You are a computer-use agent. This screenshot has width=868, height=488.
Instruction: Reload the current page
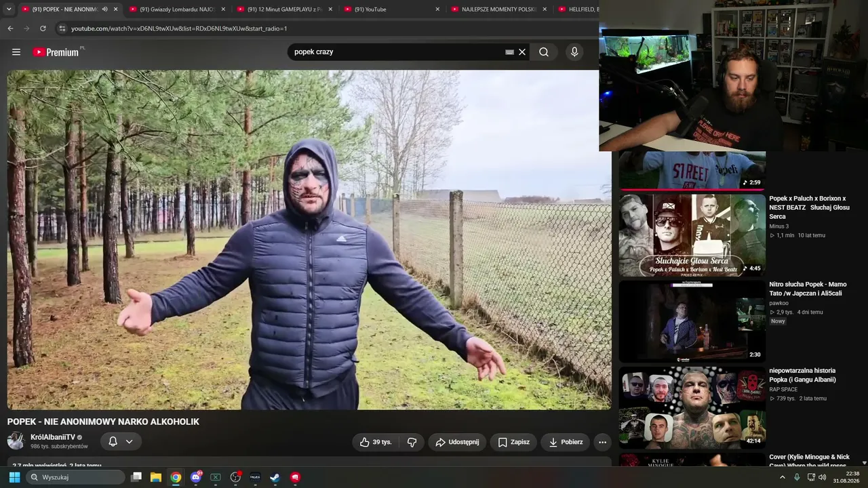pyautogui.click(x=43, y=28)
